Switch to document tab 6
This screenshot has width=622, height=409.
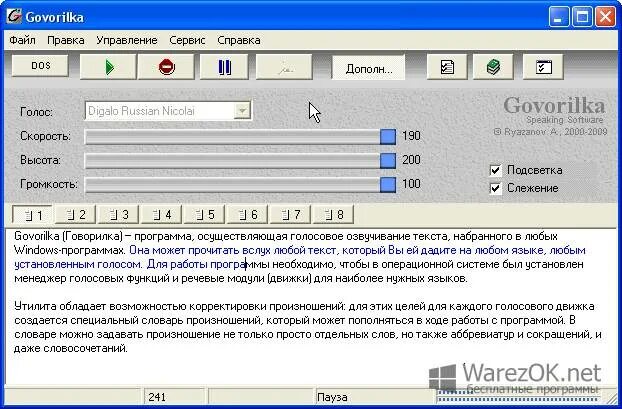[248, 215]
